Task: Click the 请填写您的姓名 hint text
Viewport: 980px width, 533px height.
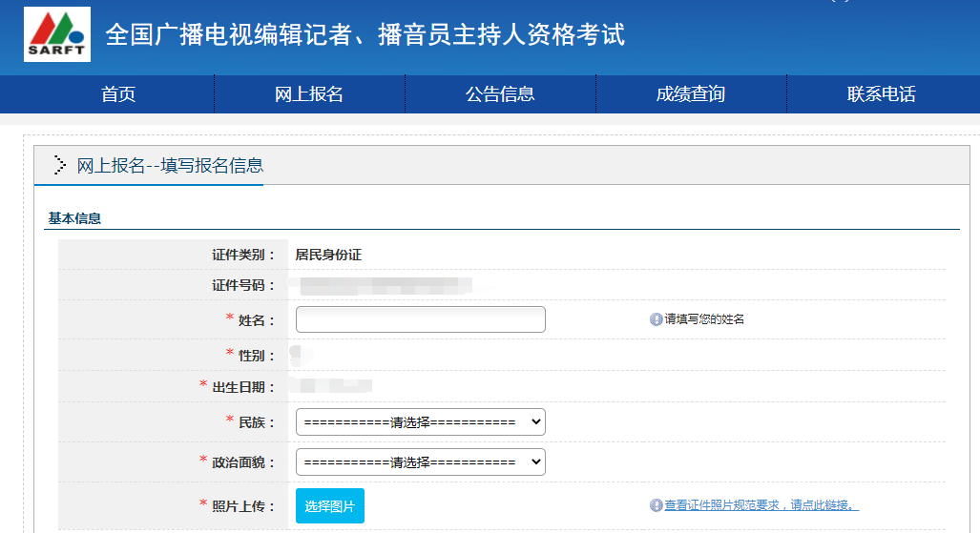Action: 704,319
